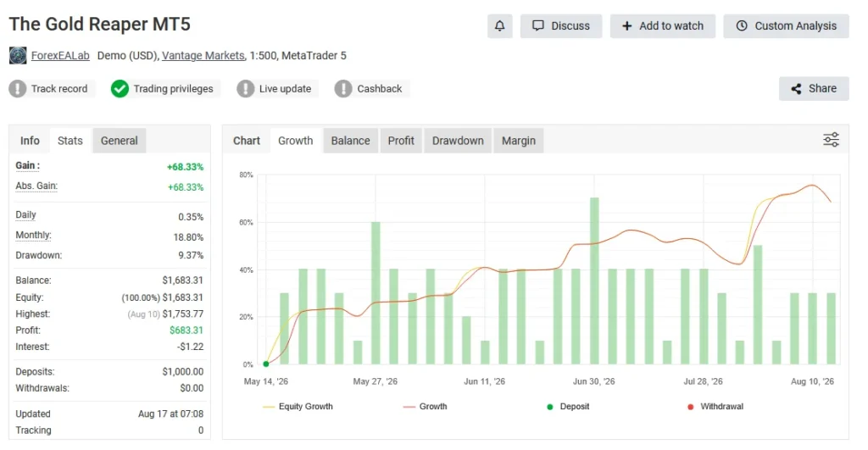Click the Interest value -$1.22
Screen dimensions: 868x450
(x=191, y=347)
